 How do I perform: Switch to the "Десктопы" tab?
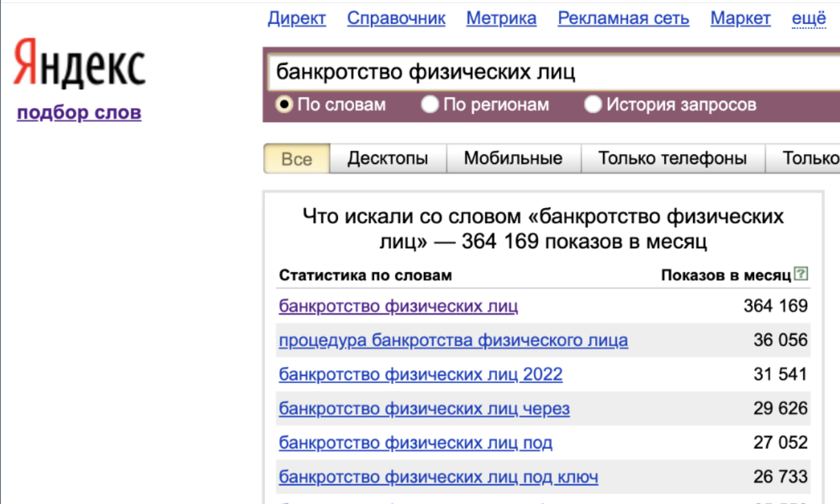388,158
